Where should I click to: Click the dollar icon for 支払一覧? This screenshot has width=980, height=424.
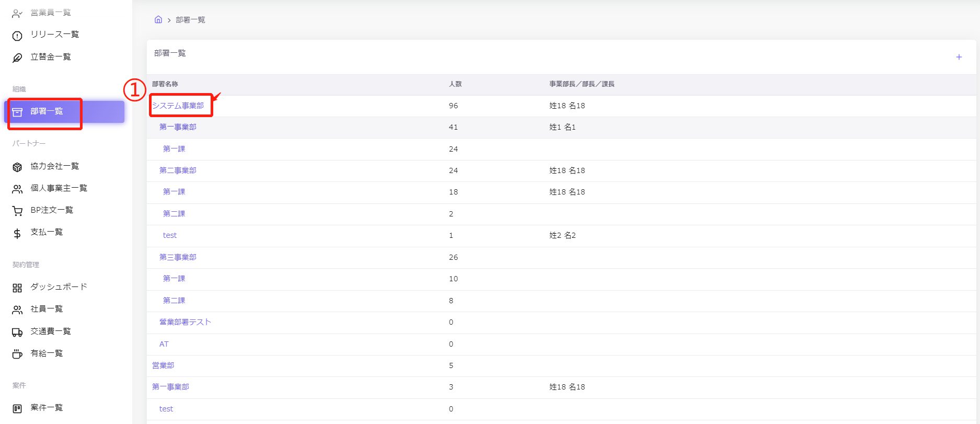pyautogui.click(x=17, y=233)
